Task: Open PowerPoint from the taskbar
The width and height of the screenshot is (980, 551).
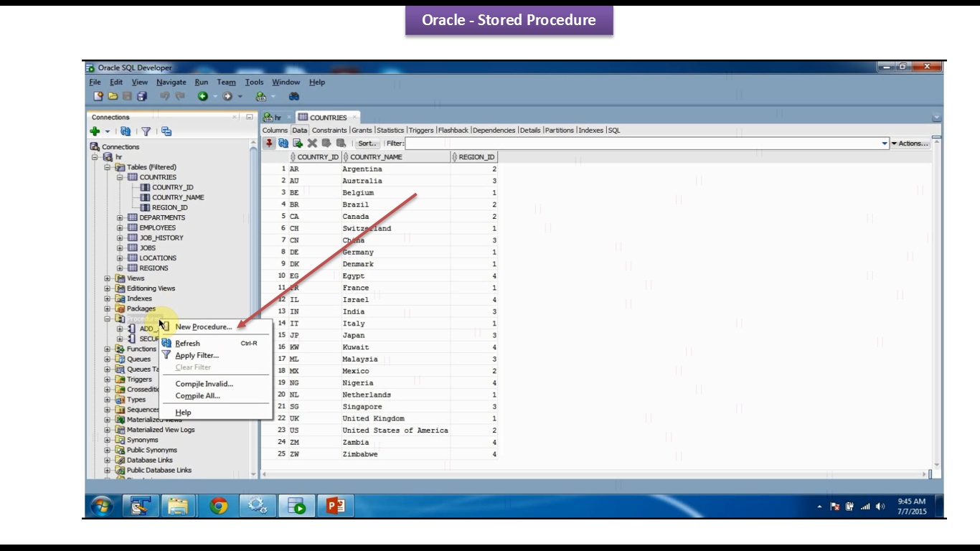Action: click(x=335, y=506)
